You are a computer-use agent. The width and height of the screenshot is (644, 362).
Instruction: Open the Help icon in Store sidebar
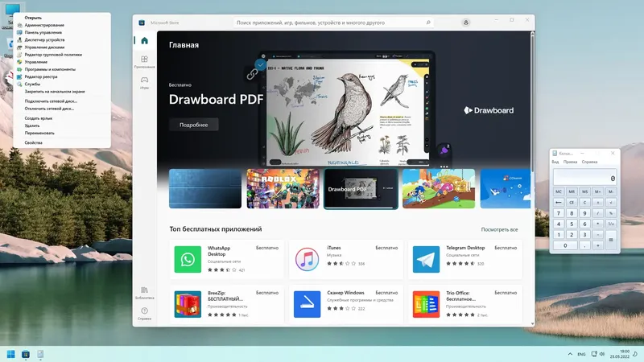tap(145, 313)
